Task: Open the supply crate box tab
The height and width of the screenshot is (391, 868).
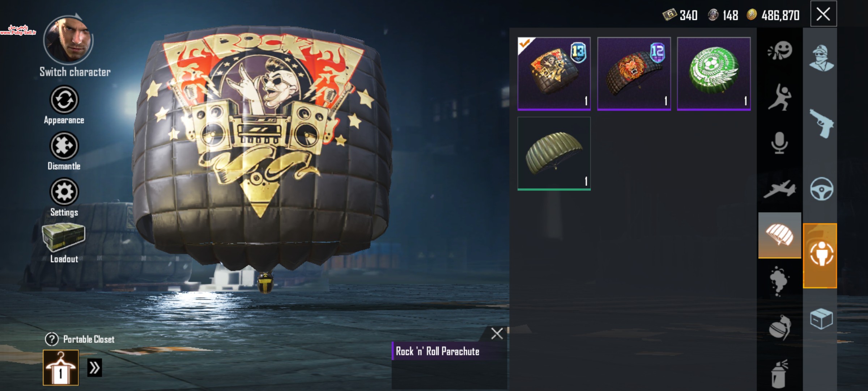Action: (x=821, y=319)
